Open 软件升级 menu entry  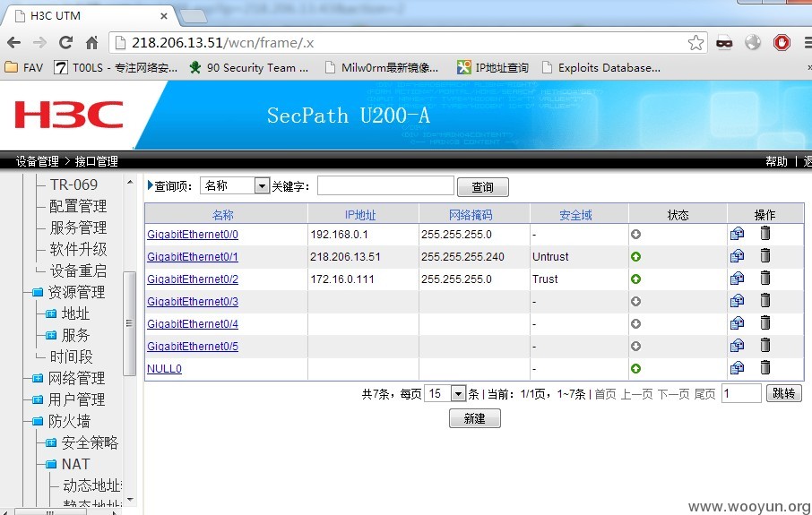coord(78,249)
